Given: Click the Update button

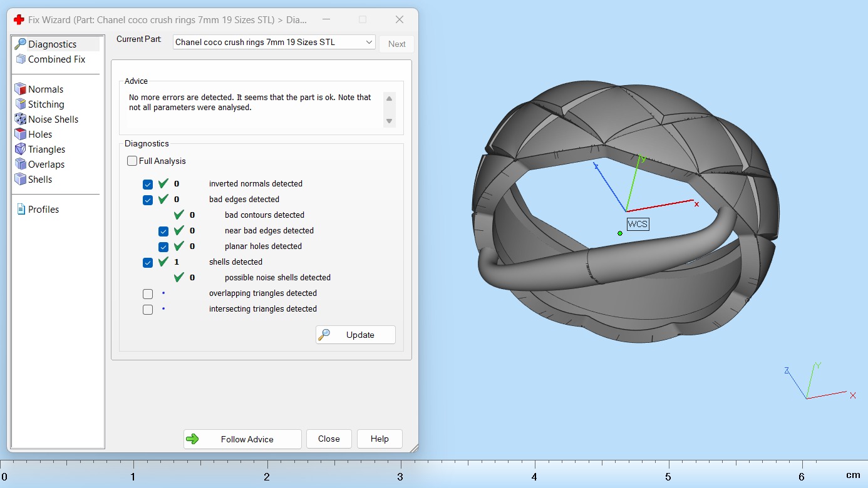Looking at the screenshot, I should point(356,335).
